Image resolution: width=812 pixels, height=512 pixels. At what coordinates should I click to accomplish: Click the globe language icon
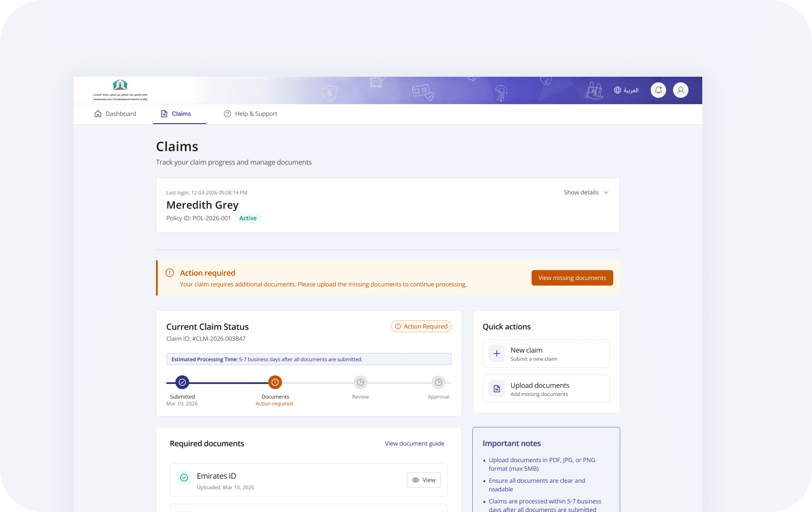click(617, 90)
